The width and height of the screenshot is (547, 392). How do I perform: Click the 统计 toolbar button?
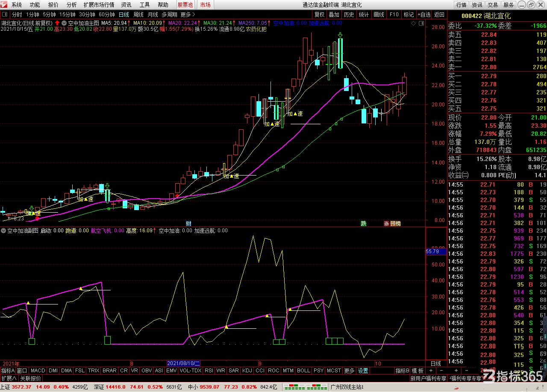click(364, 15)
